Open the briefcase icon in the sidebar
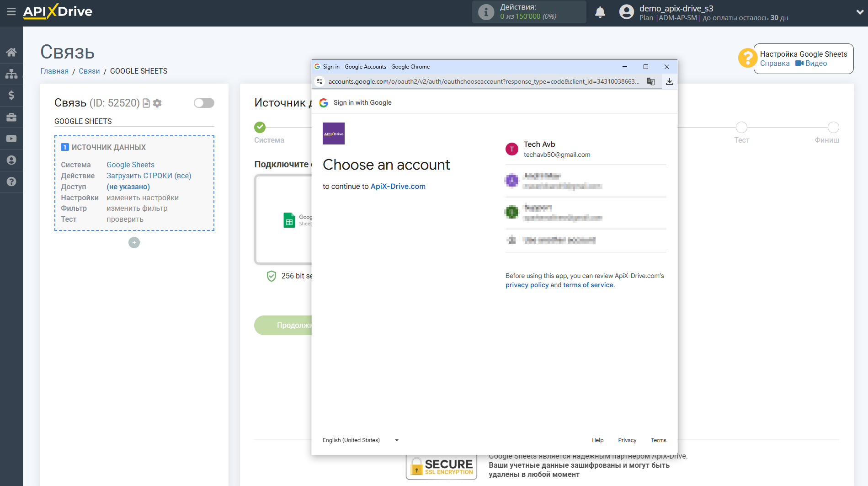This screenshot has width=868, height=486. pos(11,117)
